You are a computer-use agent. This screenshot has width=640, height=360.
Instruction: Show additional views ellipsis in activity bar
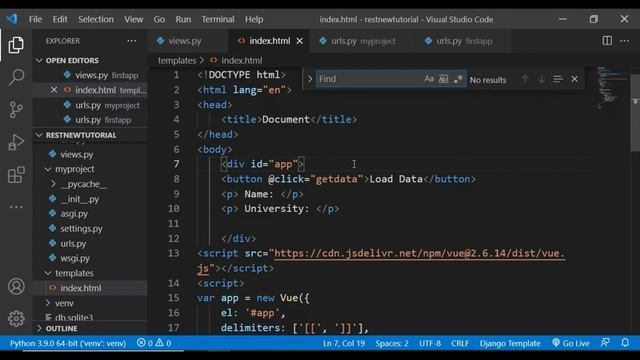click(x=16, y=207)
